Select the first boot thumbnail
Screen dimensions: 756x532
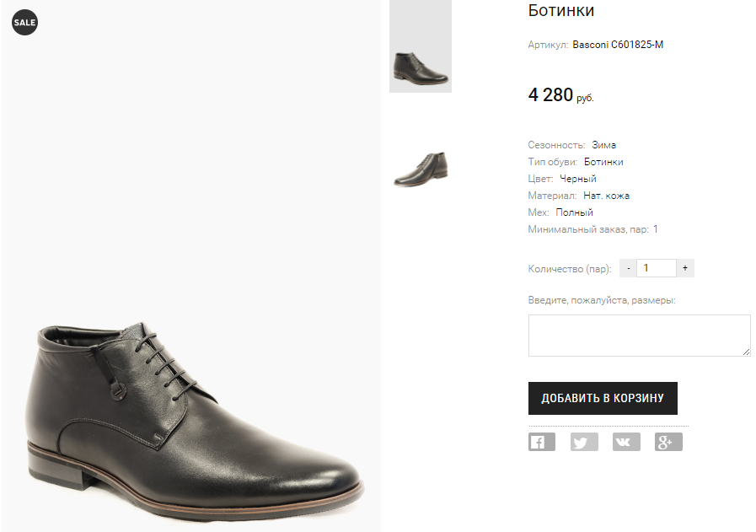tap(421, 46)
